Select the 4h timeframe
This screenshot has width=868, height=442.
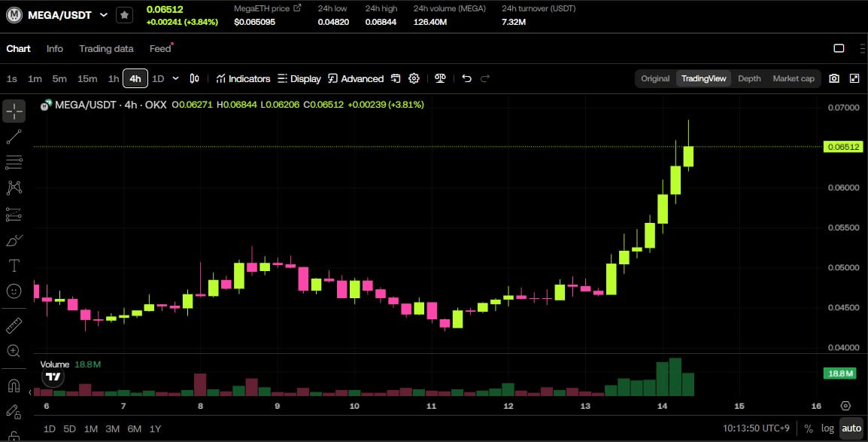(135, 78)
